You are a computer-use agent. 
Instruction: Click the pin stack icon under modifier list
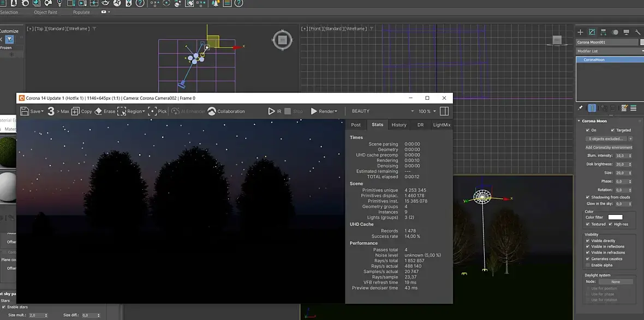click(581, 108)
